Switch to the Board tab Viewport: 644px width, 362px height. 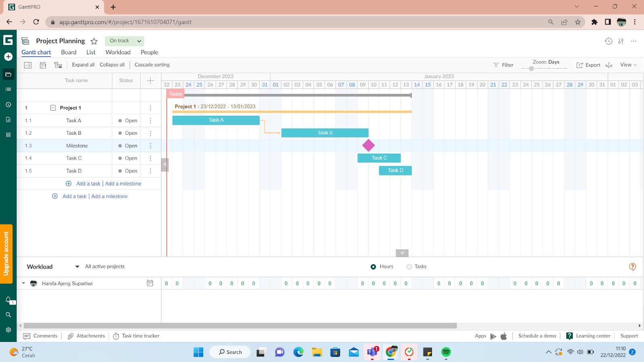pos(68,52)
